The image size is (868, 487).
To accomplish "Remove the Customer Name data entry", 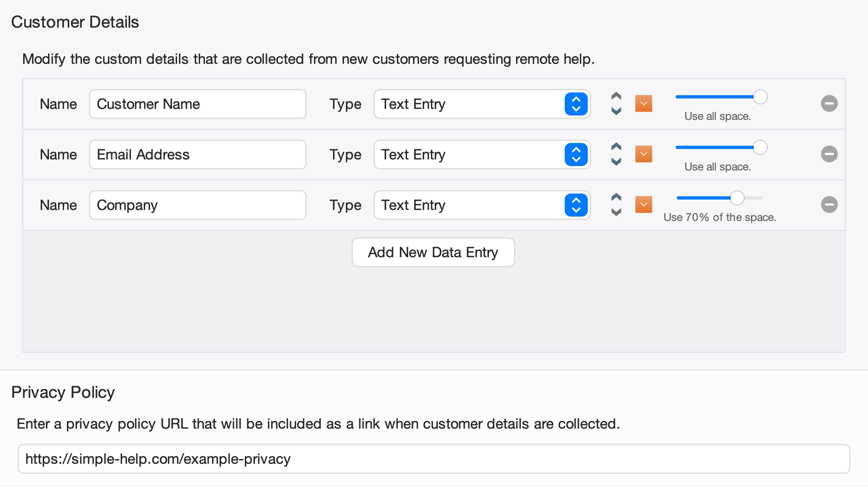I will [829, 103].
